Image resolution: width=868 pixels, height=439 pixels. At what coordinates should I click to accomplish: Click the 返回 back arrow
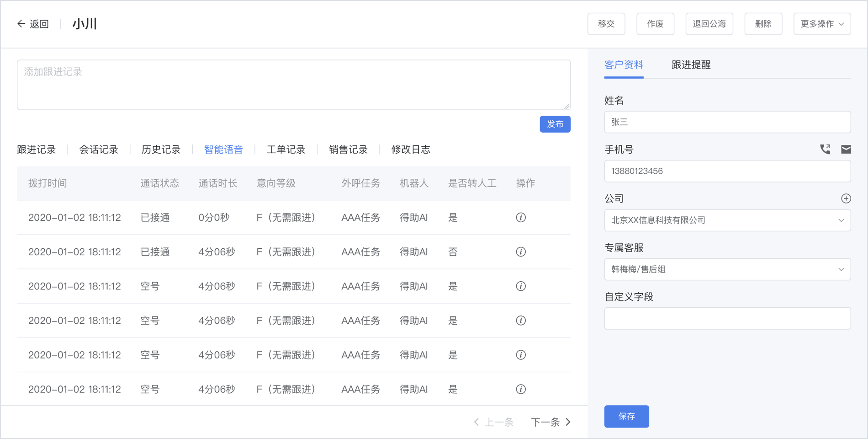(x=33, y=24)
